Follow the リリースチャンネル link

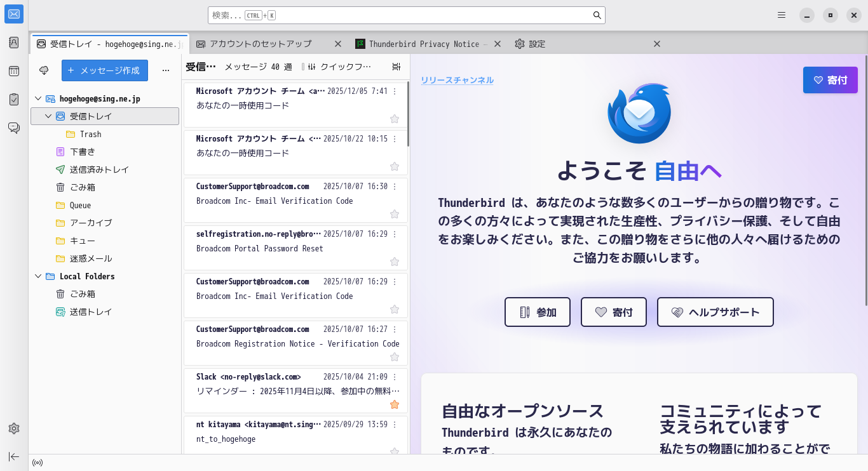(x=458, y=80)
